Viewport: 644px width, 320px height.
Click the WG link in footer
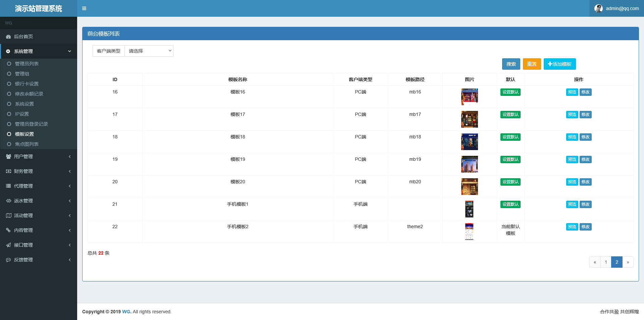[126, 312]
